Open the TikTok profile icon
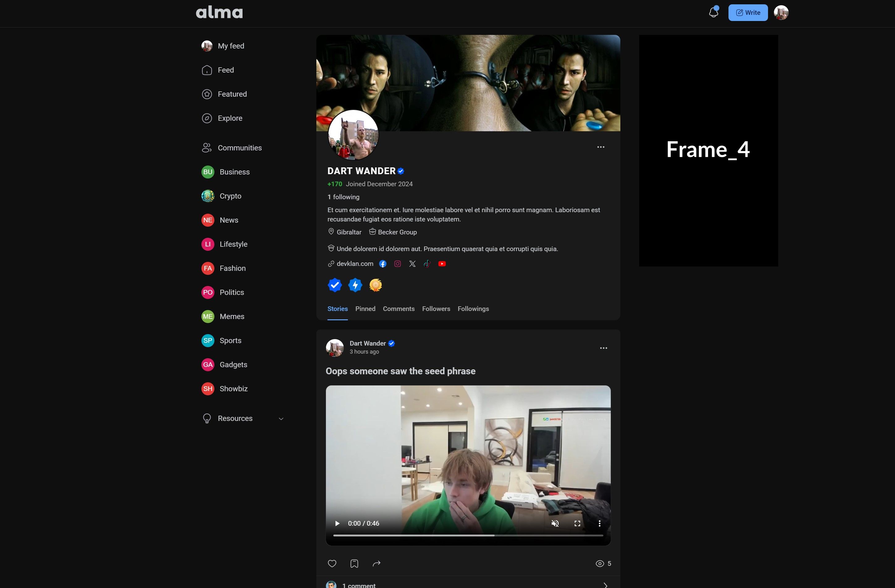Image resolution: width=895 pixels, height=588 pixels. [x=427, y=264]
